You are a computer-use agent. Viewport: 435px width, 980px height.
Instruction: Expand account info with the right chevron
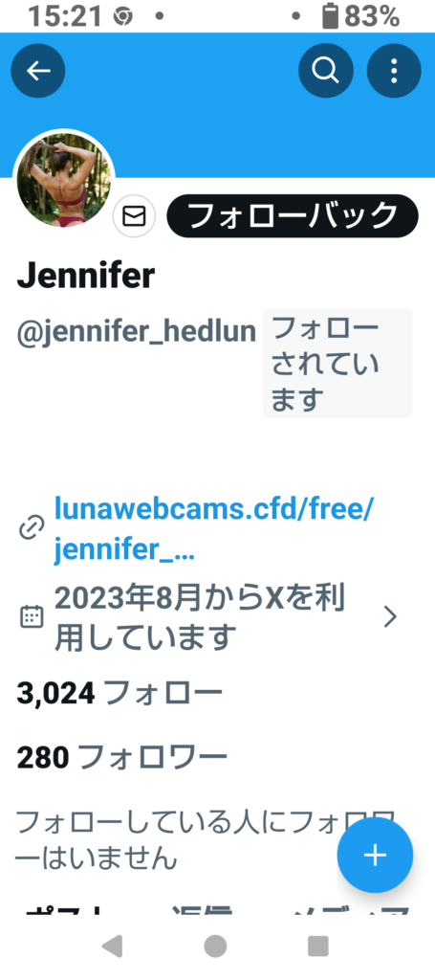(390, 617)
